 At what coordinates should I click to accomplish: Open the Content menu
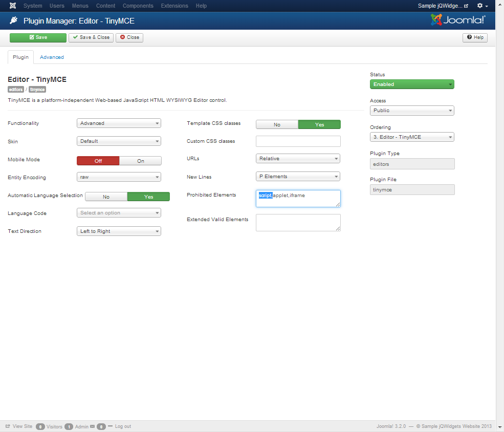(105, 6)
